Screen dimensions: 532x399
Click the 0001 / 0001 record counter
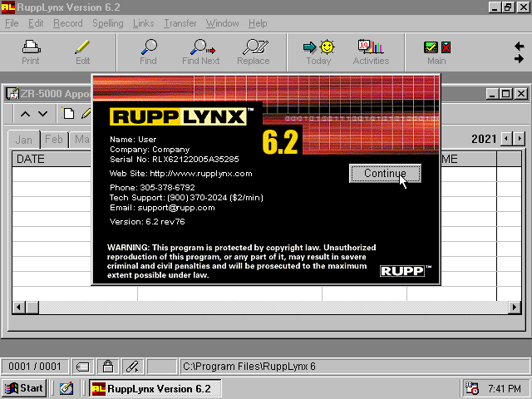(x=35, y=367)
